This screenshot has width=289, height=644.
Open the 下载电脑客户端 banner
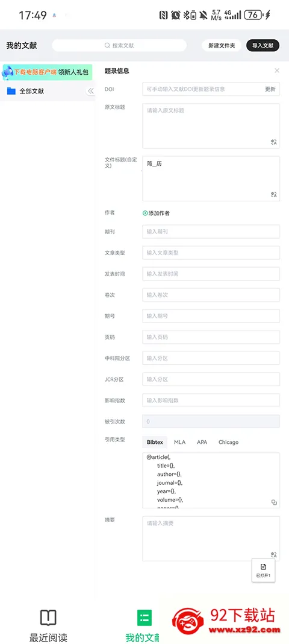click(47, 72)
